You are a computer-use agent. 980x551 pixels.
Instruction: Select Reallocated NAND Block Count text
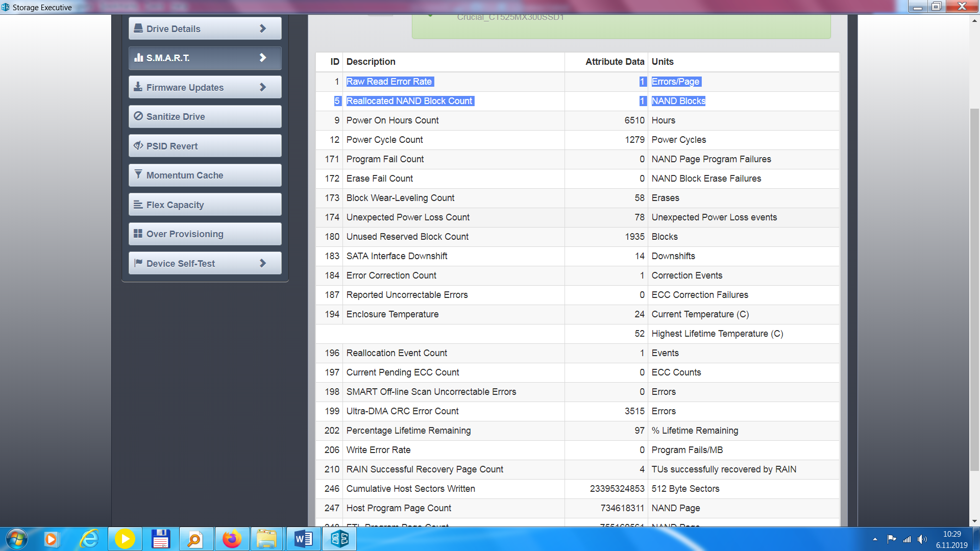[410, 101]
